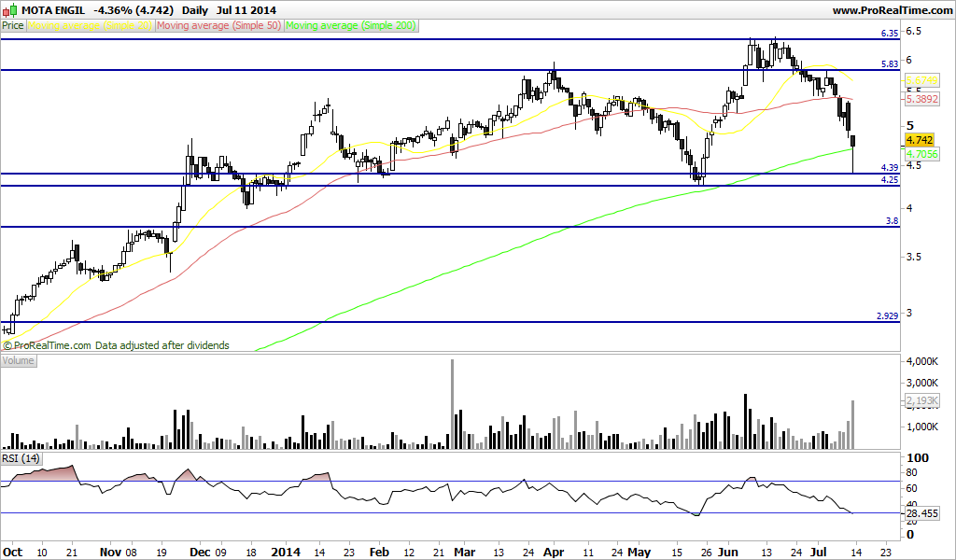Select the 4.39 support level label

(x=890, y=167)
